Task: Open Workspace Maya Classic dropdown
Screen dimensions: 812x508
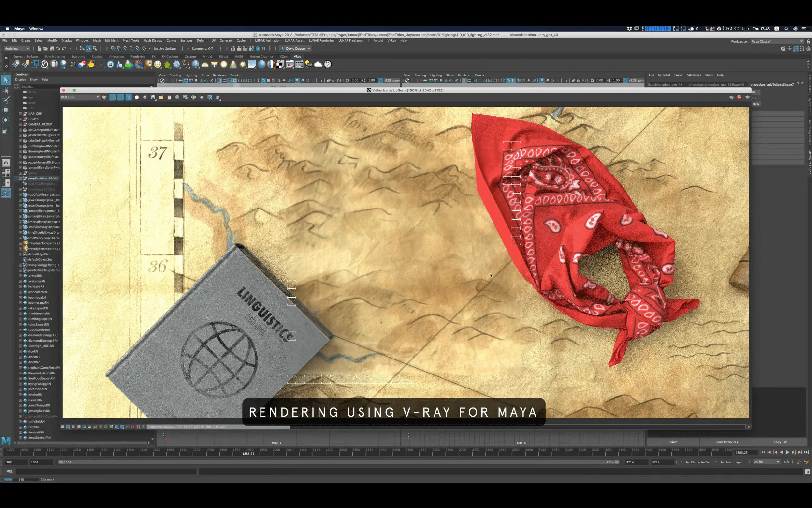Action: (x=777, y=41)
